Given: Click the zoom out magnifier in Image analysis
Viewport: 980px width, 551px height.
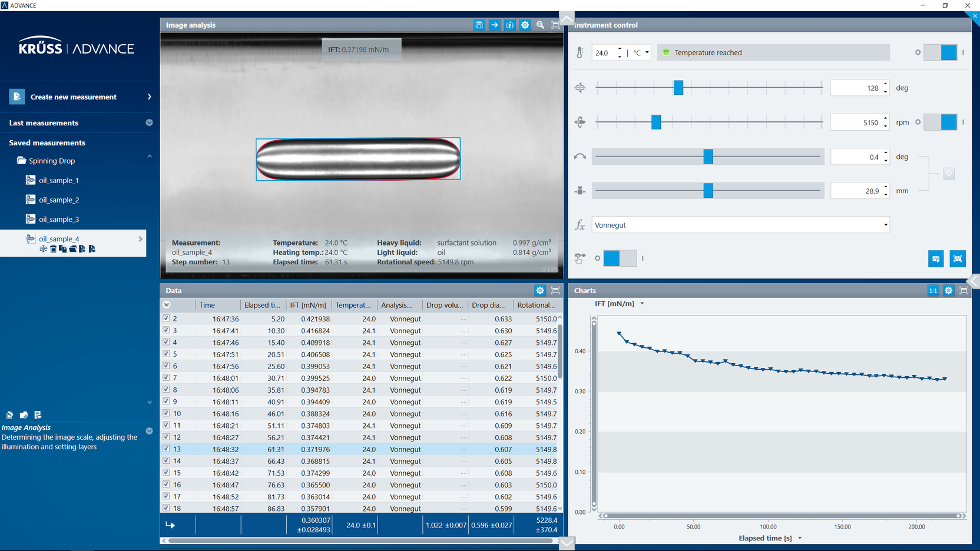Looking at the screenshot, I should [x=540, y=25].
